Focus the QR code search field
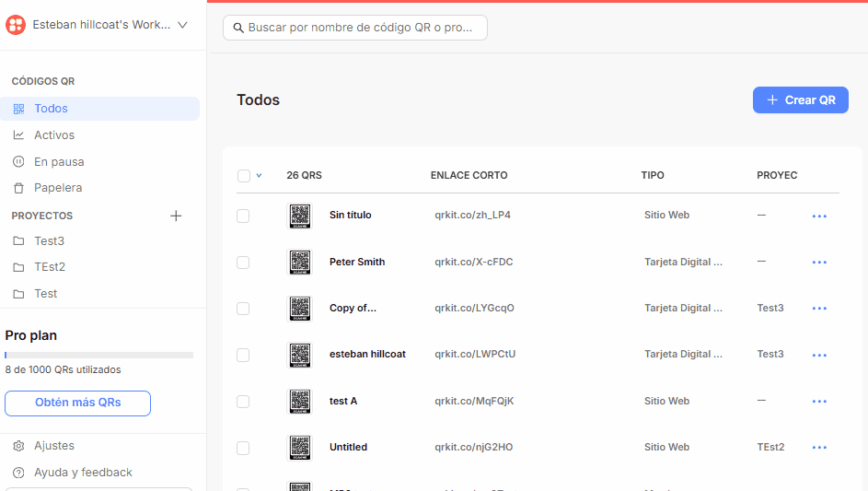868x491 pixels. click(355, 28)
